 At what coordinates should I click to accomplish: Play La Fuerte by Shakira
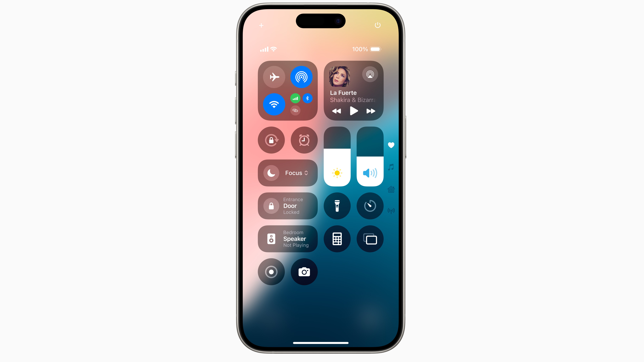click(x=354, y=111)
